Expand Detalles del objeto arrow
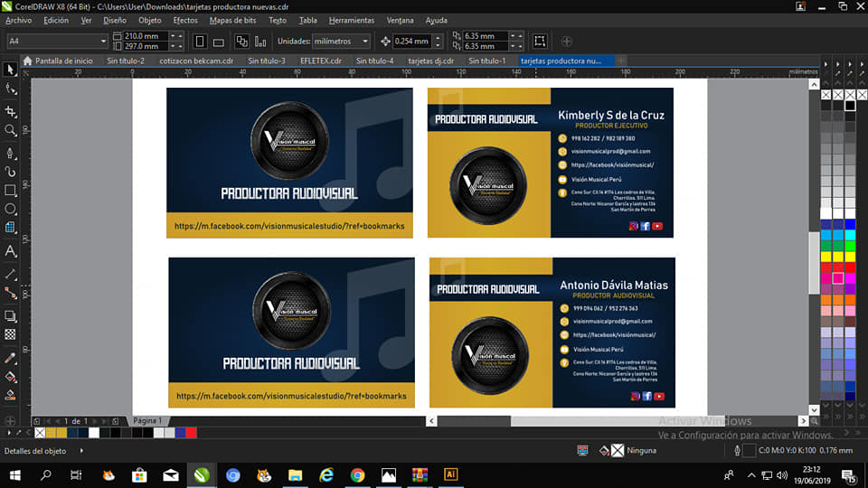 (x=81, y=450)
